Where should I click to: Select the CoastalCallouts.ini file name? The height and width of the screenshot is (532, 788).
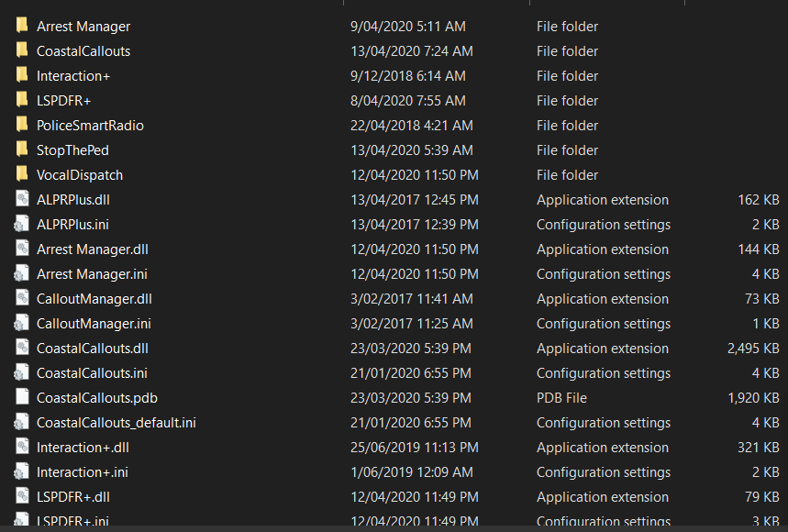[92, 372]
